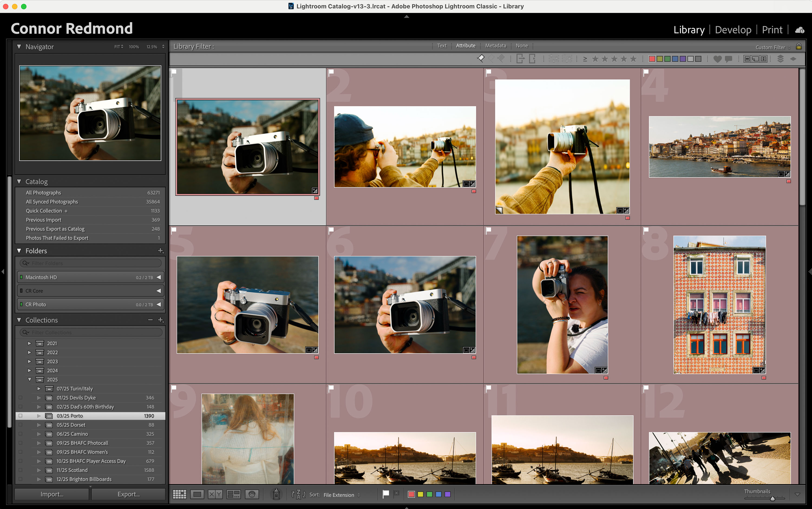Select the woman photographer thumbnail, photo 7
The height and width of the screenshot is (509, 812).
point(562,305)
